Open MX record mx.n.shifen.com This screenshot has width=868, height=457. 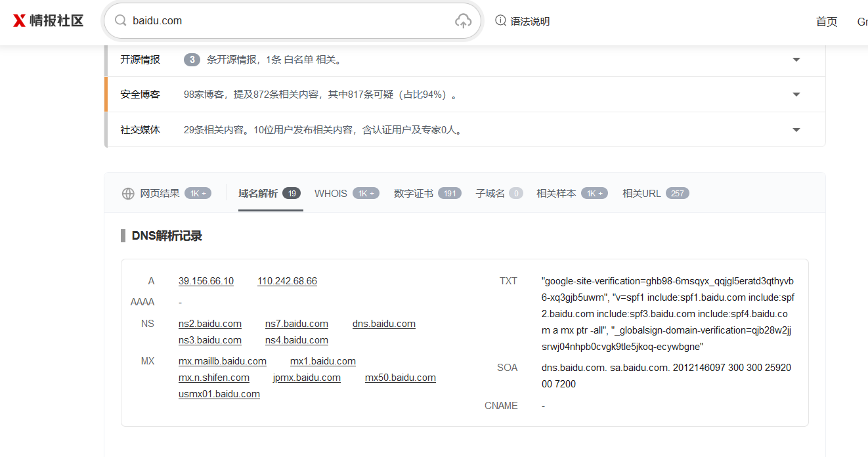[214, 378]
